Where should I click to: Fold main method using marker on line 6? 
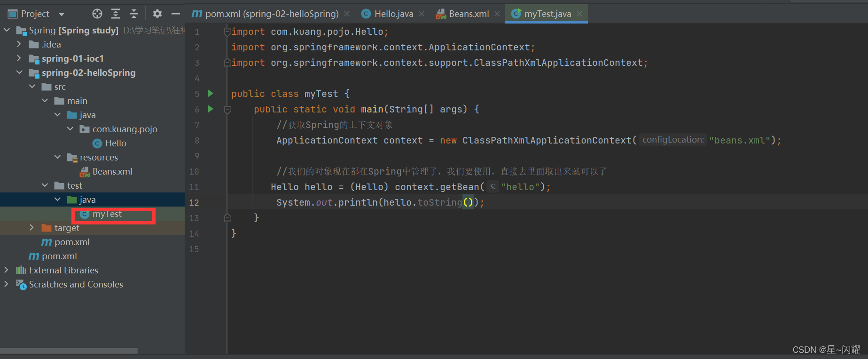(227, 110)
